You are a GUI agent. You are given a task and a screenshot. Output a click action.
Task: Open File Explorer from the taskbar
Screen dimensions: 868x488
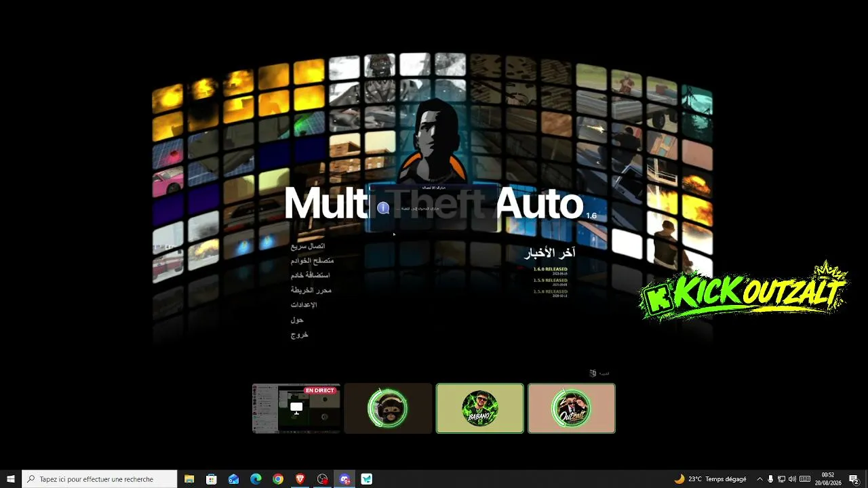[189, 479]
